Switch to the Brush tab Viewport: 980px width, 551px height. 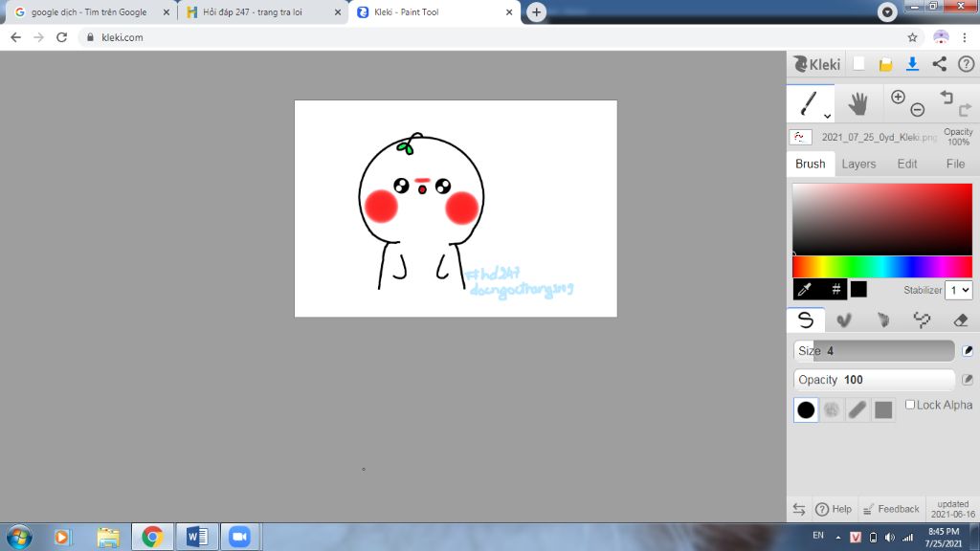[x=810, y=164]
